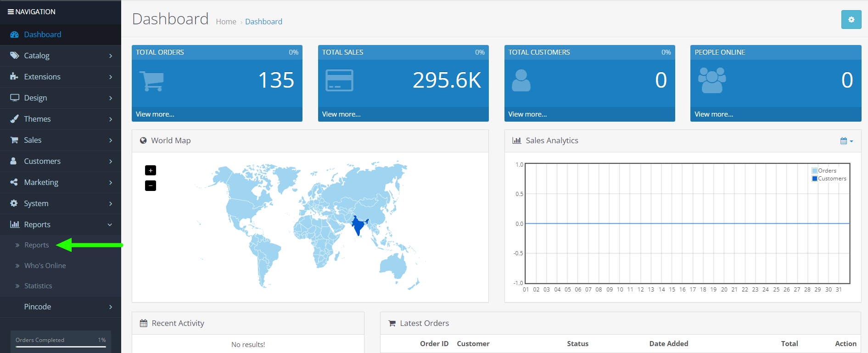
Task: Expand the Extensions menu chevron
Action: click(111, 77)
